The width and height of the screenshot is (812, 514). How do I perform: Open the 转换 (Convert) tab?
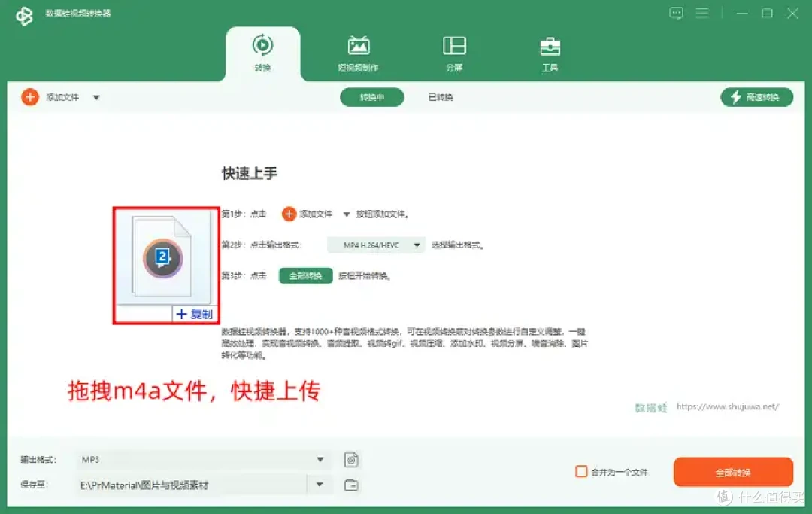(x=262, y=53)
